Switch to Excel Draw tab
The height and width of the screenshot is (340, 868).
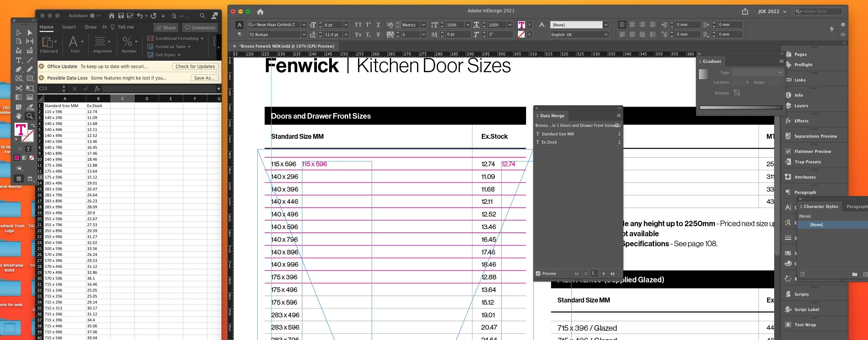coord(90,27)
